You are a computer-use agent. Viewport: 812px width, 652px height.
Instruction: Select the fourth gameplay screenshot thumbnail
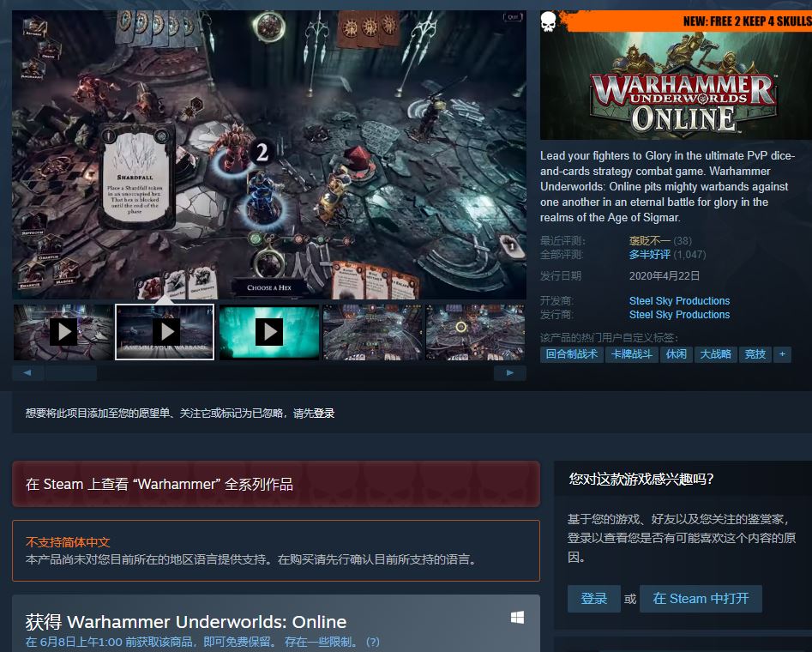(372, 330)
